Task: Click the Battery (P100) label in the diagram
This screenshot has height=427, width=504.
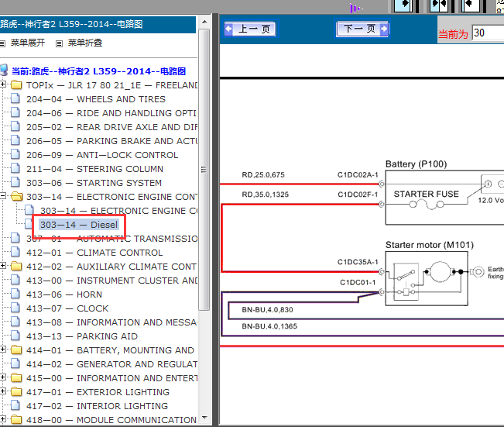Action: [417, 164]
